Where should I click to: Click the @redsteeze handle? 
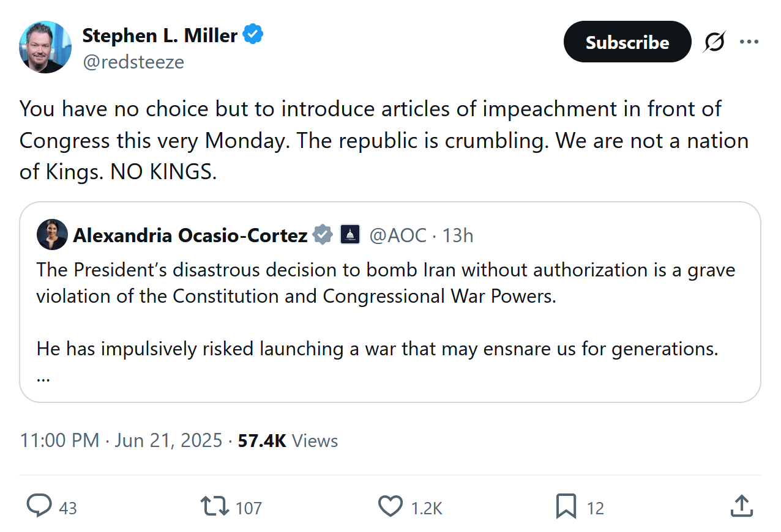[x=133, y=62]
